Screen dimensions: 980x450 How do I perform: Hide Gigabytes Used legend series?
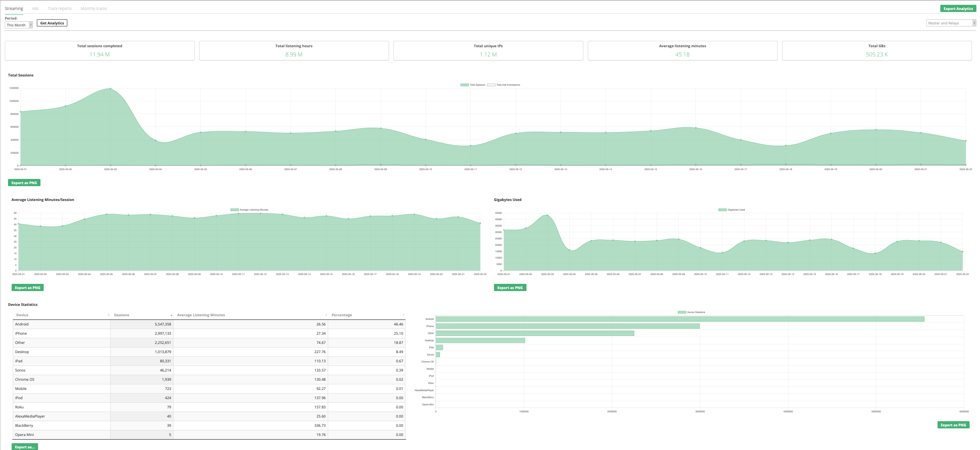tap(722, 210)
